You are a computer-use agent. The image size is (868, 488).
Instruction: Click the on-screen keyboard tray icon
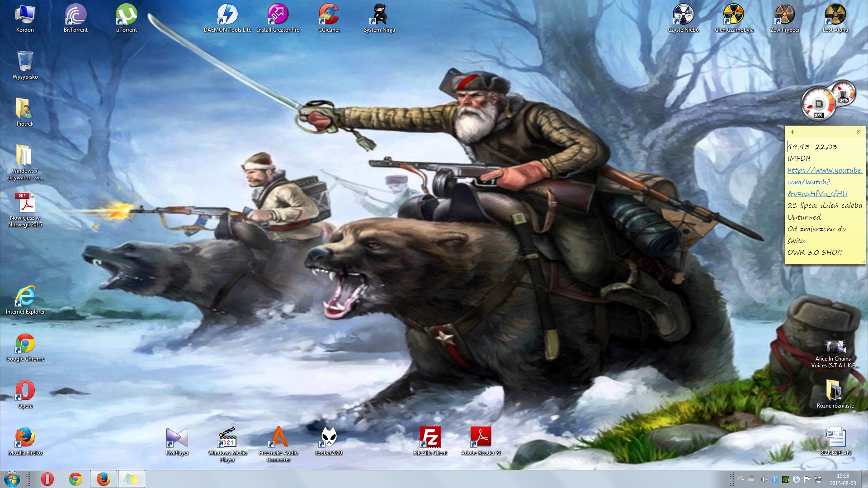tap(751, 479)
